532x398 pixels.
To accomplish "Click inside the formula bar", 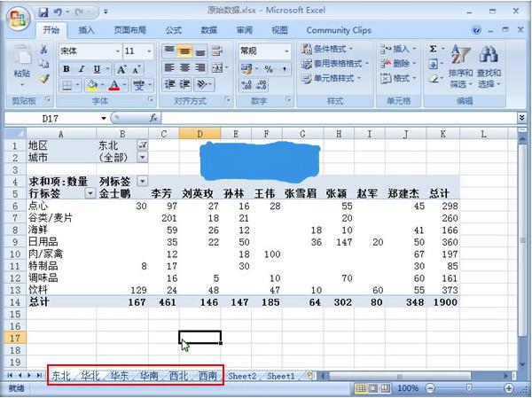I will point(339,118).
